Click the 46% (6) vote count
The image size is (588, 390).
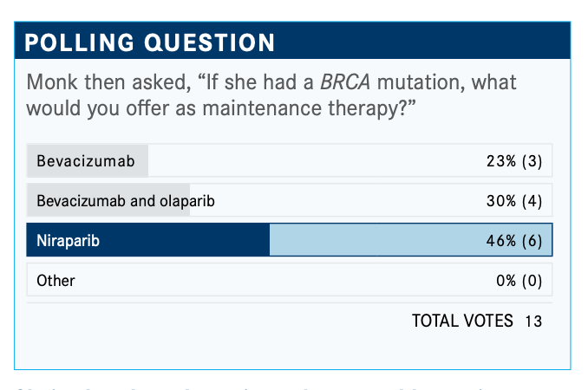[514, 241]
